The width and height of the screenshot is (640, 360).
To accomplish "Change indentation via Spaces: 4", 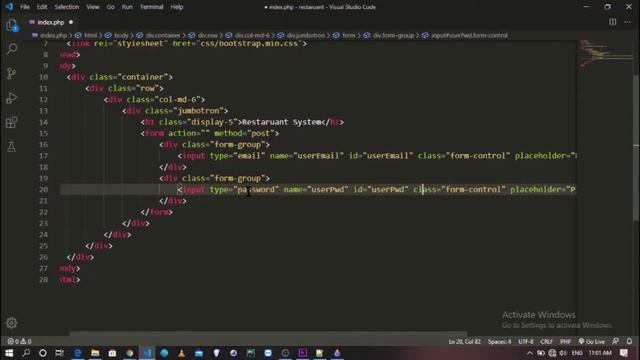I will click(499, 342).
